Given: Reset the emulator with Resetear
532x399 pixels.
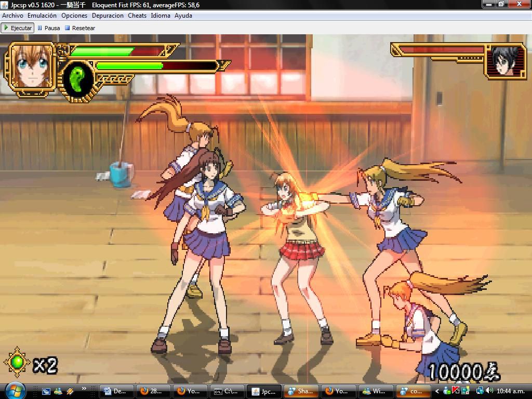Looking at the screenshot, I should point(80,28).
